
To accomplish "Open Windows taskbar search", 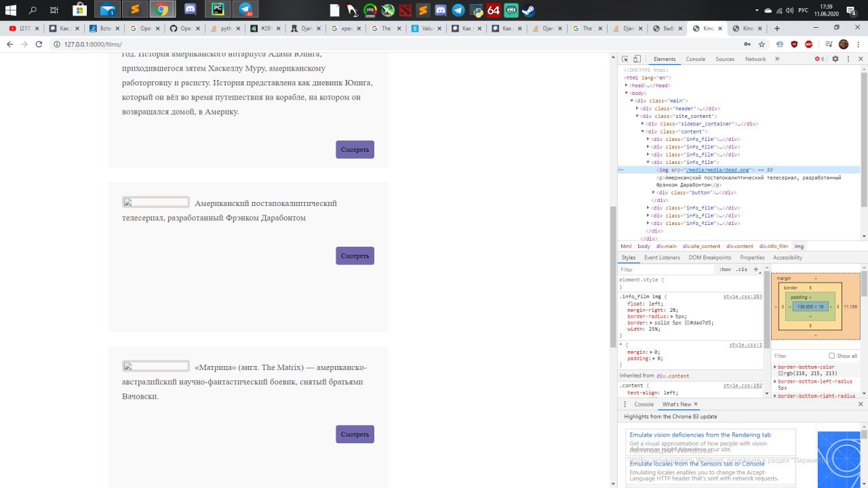I will pyautogui.click(x=33, y=9).
